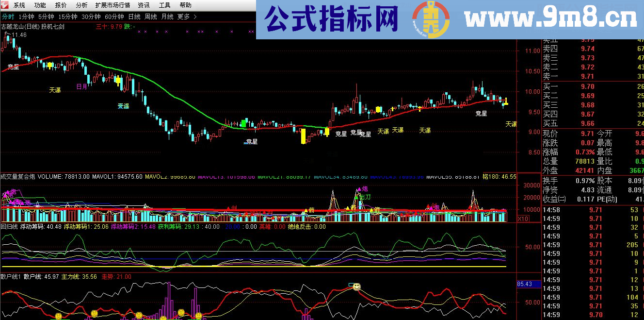Click the smiley face marker on the 散户线 panel peak
Image resolution: width=644 pixels, height=320 pixels.
pyautogui.click(x=356, y=287)
